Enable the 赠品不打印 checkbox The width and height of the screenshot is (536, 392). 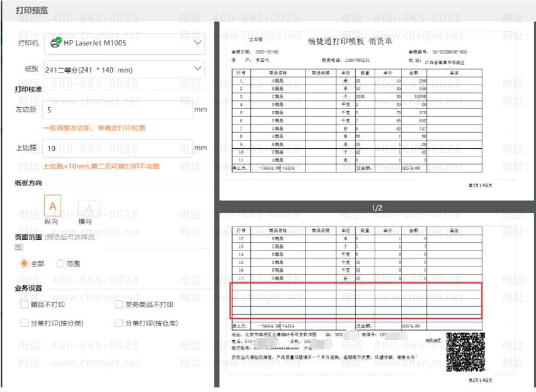(x=24, y=304)
